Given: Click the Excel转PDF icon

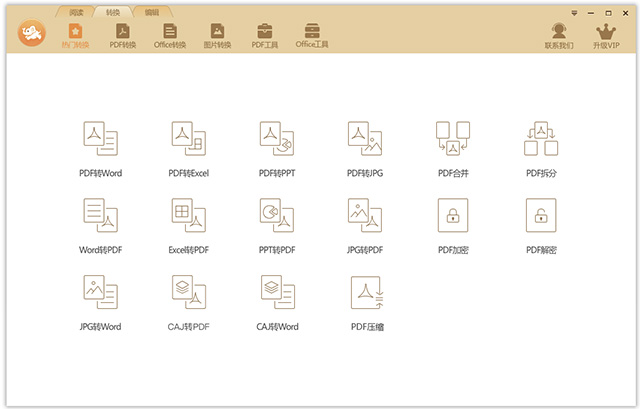Looking at the screenshot, I should [189, 226].
